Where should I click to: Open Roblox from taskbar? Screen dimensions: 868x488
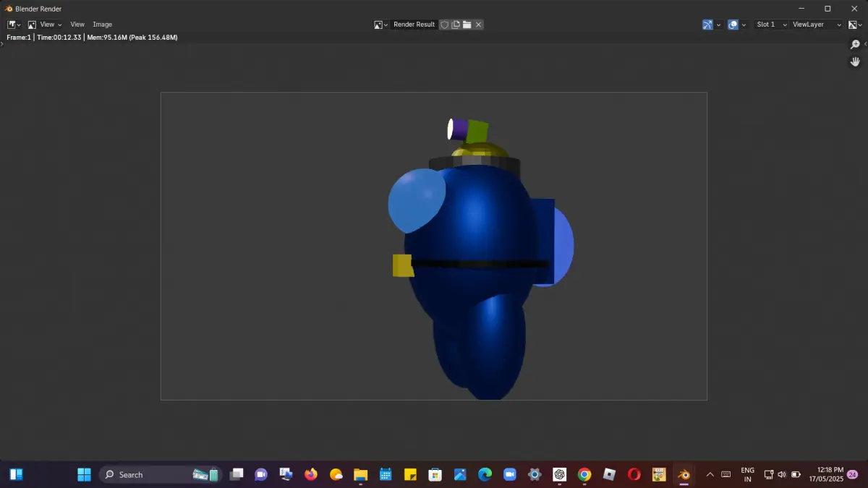click(x=609, y=474)
